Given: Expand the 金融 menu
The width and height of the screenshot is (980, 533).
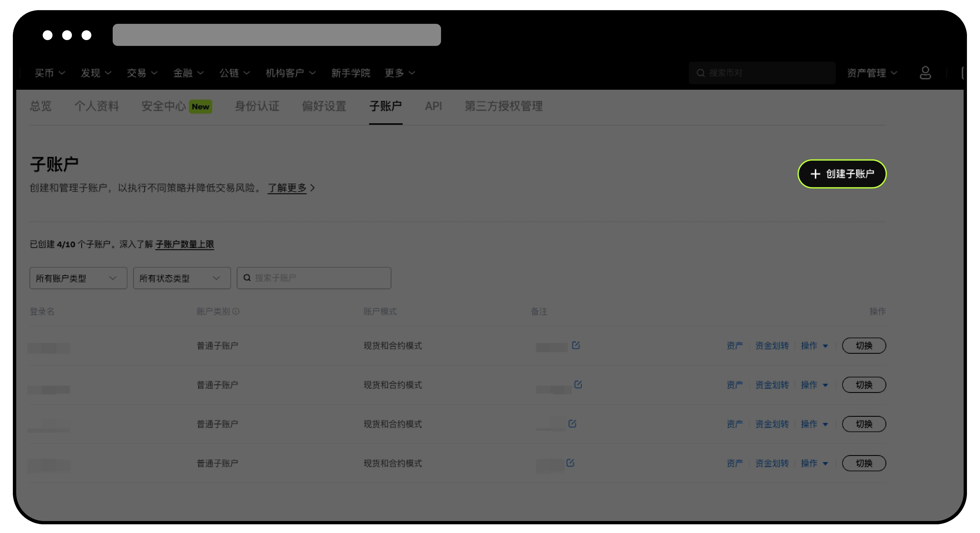Looking at the screenshot, I should tap(188, 73).
